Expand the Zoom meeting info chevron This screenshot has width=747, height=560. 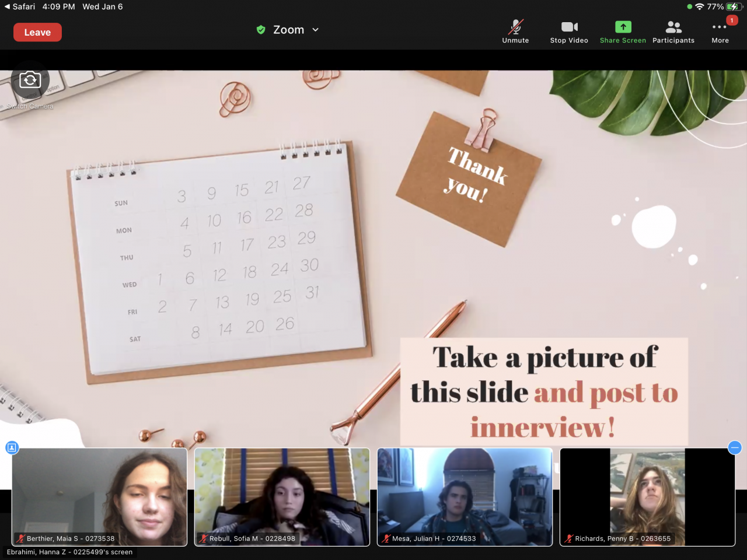(x=316, y=30)
